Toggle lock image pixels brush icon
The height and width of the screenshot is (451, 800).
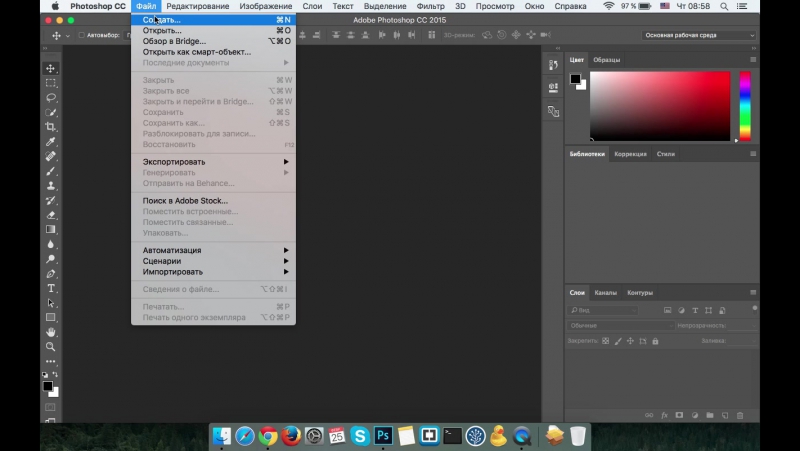coord(618,341)
